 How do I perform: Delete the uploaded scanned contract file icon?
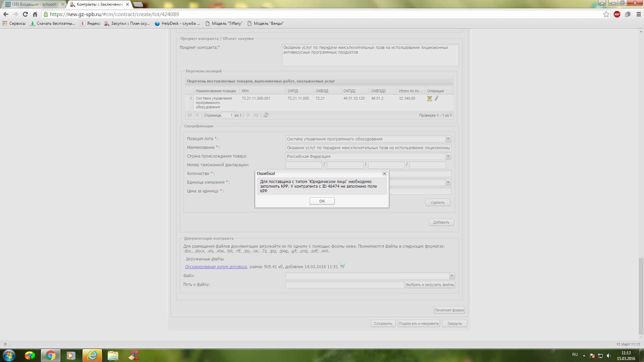point(342,266)
